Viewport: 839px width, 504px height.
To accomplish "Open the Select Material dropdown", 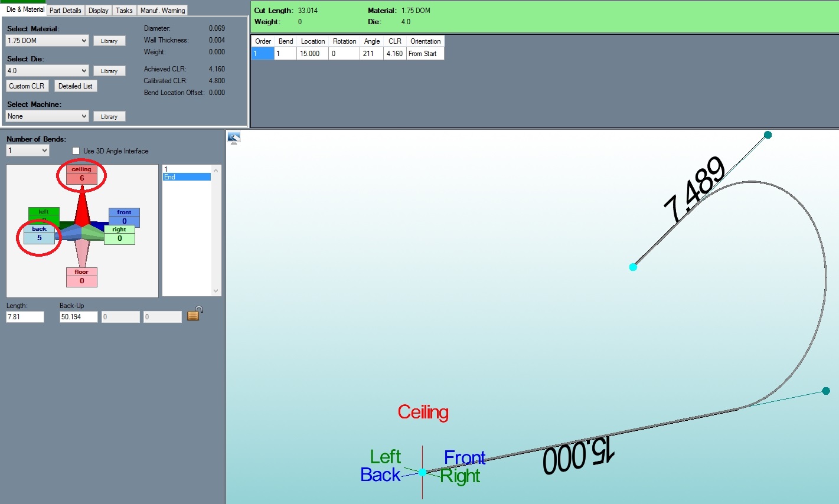I will click(x=47, y=41).
